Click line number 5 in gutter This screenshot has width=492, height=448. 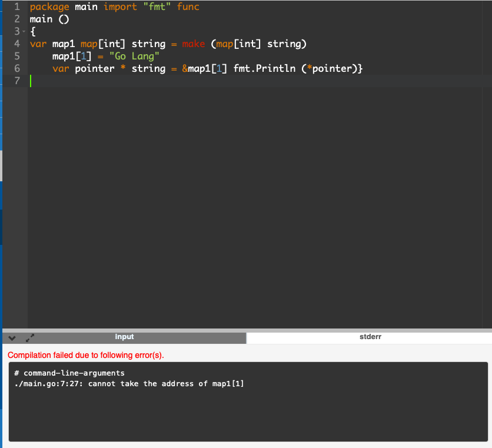pos(17,56)
